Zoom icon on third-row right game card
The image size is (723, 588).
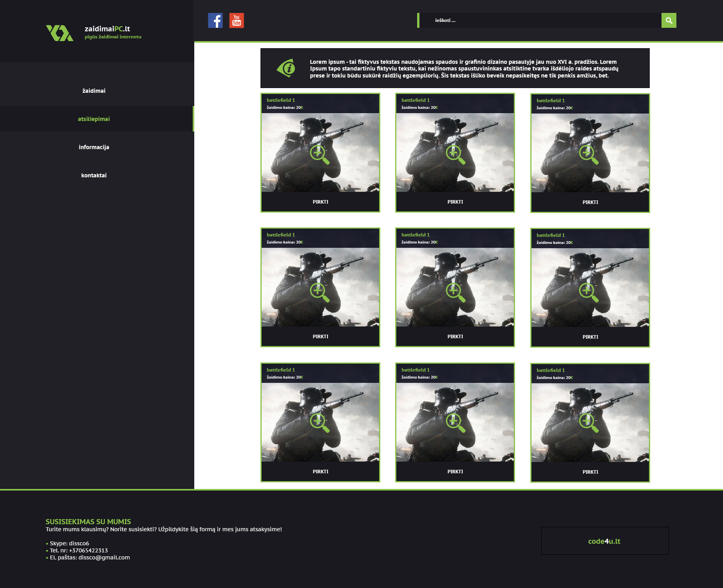pyautogui.click(x=589, y=423)
